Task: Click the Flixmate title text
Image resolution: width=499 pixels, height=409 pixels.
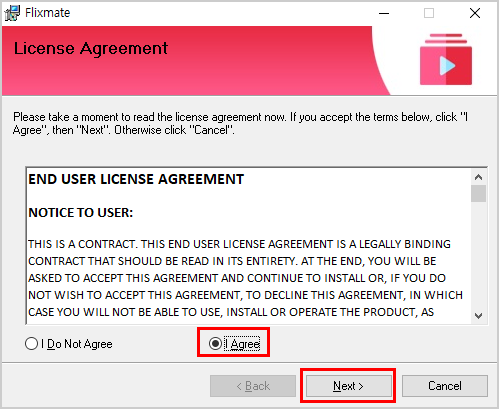Action: pos(48,13)
